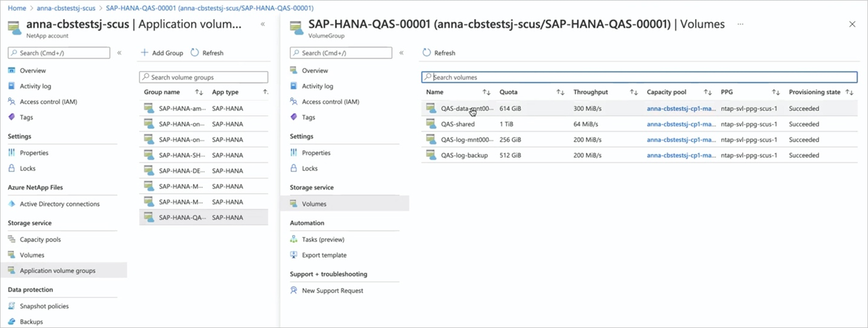Close the Volumes blade
Image resolution: width=868 pixels, height=328 pixels.
[x=852, y=24]
